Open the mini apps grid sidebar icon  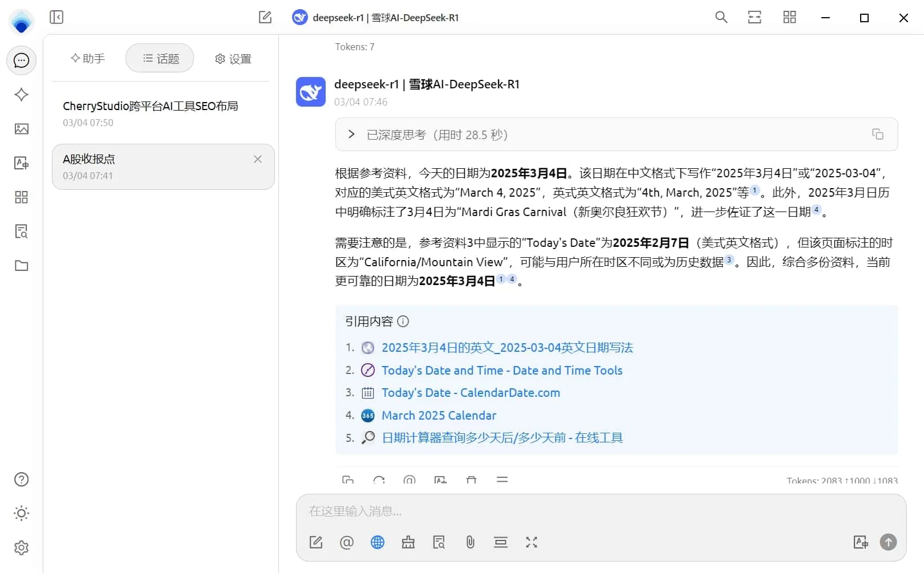[x=21, y=197]
